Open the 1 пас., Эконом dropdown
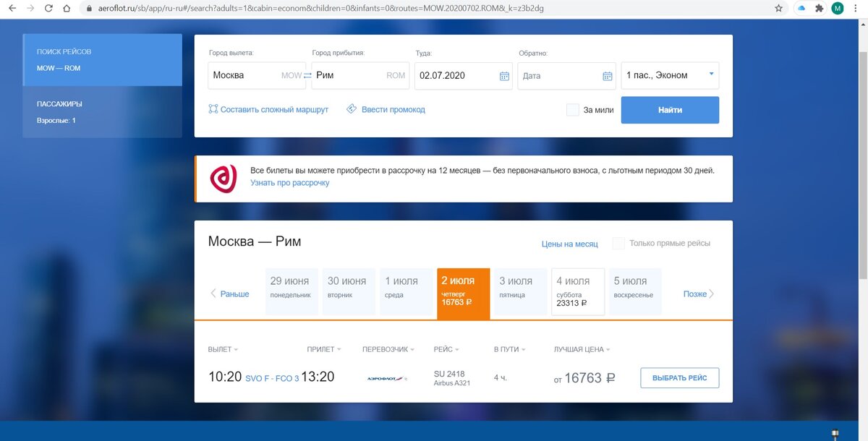Screen dimensions: 868x441 click(671, 75)
